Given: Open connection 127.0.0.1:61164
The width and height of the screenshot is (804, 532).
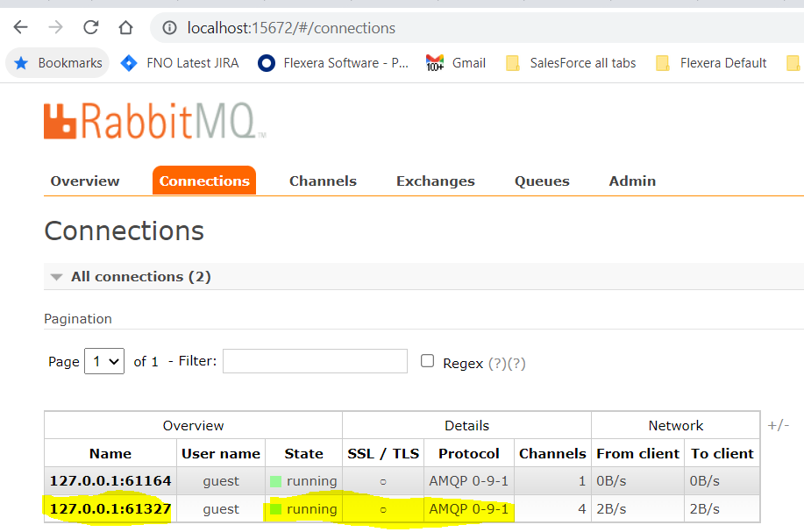Looking at the screenshot, I should click(110, 481).
